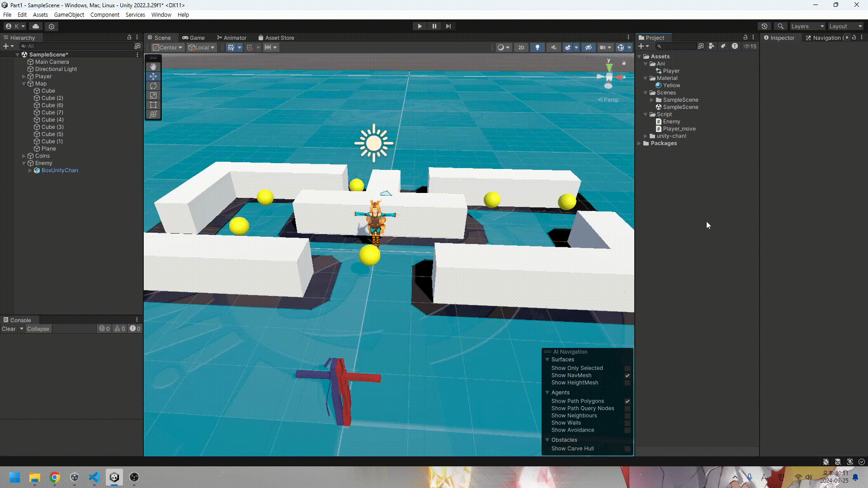
Task: Clear the Console log
Action: 9,329
